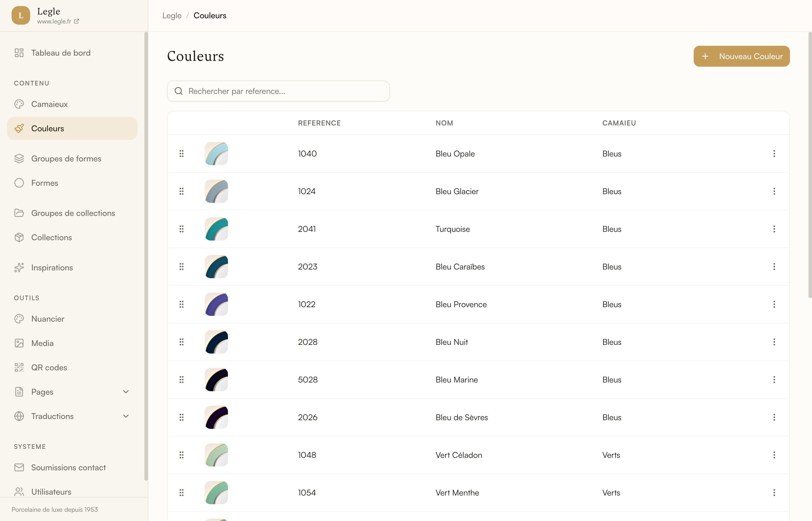
Task: Select drag handle for Bleu Provence
Action: (182, 304)
